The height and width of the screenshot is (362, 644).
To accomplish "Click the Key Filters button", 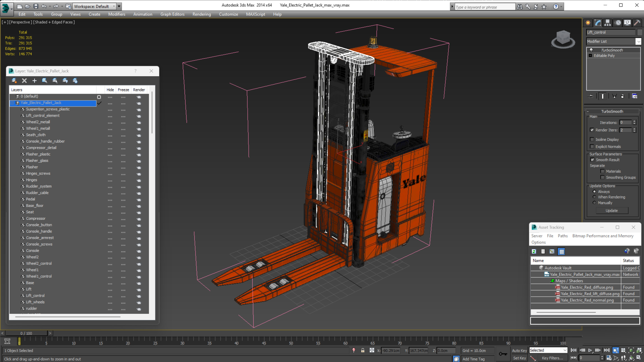I will point(552,358).
